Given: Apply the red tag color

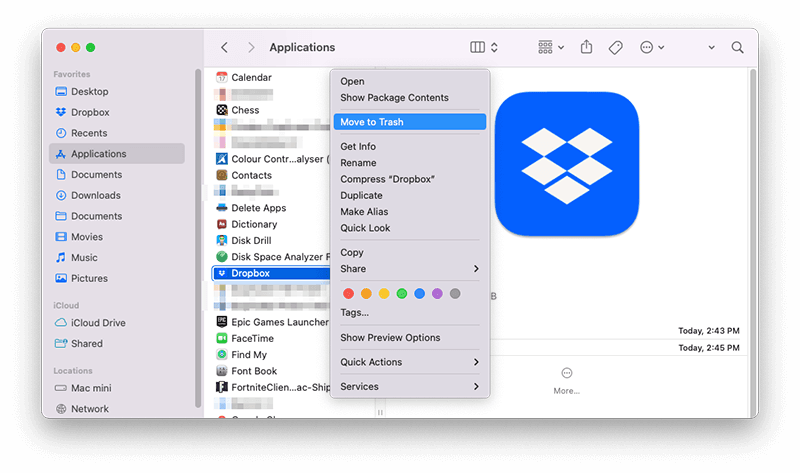Looking at the screenshot, I should click(348, 293).
